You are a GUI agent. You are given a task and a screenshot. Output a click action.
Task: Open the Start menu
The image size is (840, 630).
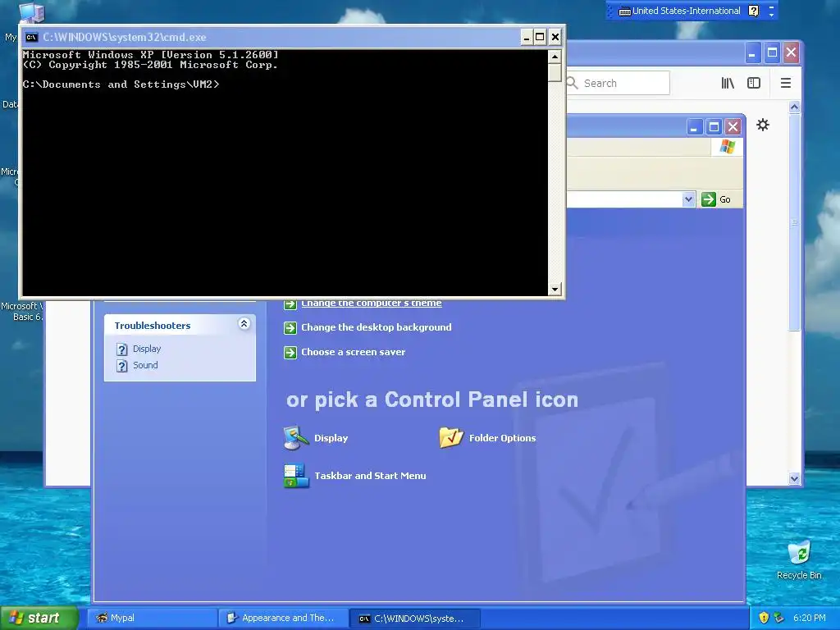[x=39, y=618]
